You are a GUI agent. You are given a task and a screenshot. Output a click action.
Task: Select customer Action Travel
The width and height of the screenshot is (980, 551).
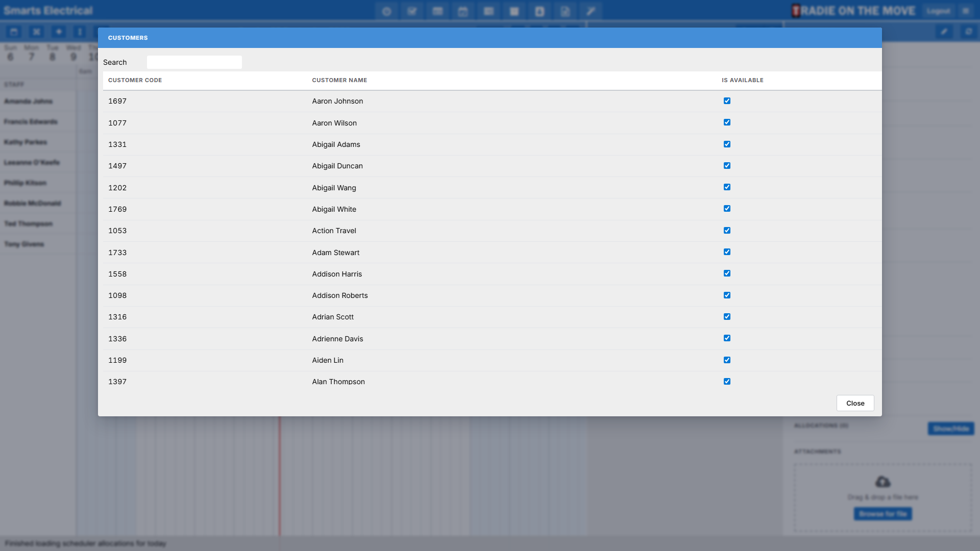334,231
